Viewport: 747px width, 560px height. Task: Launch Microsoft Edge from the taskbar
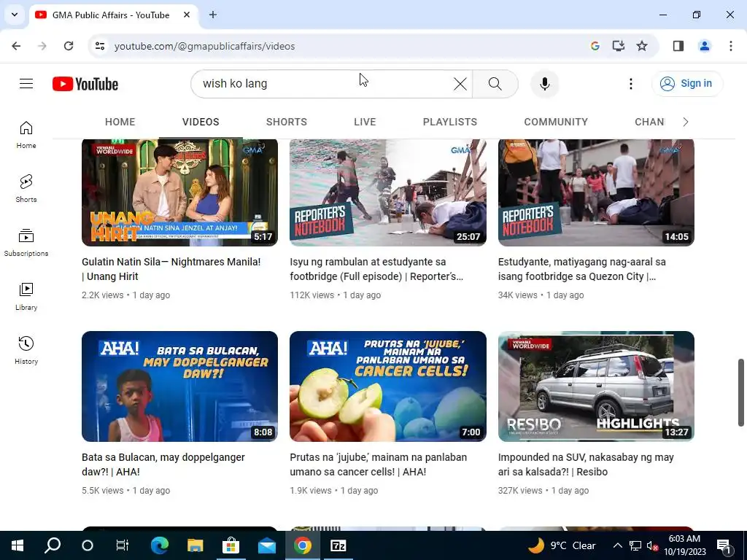coord(160,545)
